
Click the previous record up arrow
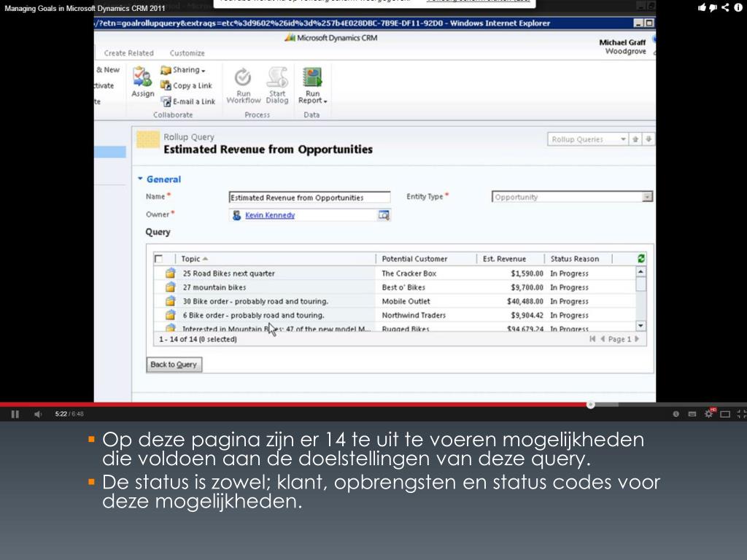click(635, 139)
